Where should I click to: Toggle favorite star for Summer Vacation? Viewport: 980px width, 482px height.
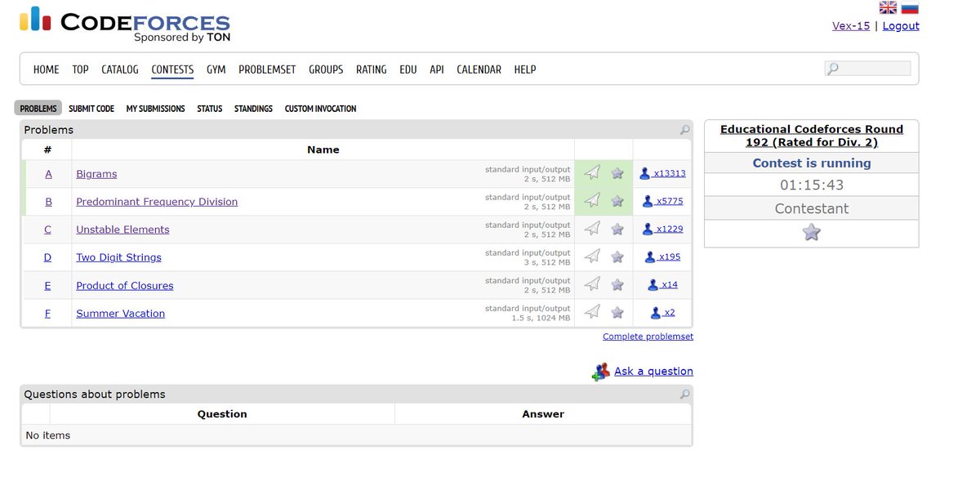(617, 312)
